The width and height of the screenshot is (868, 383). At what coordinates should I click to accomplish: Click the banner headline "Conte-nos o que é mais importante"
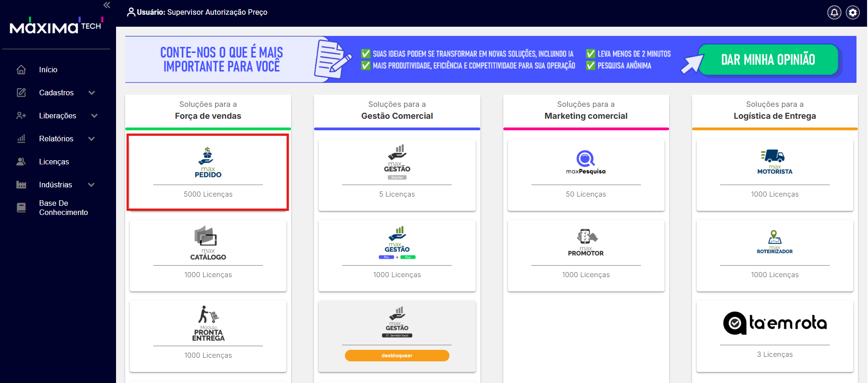click(221, 59)
